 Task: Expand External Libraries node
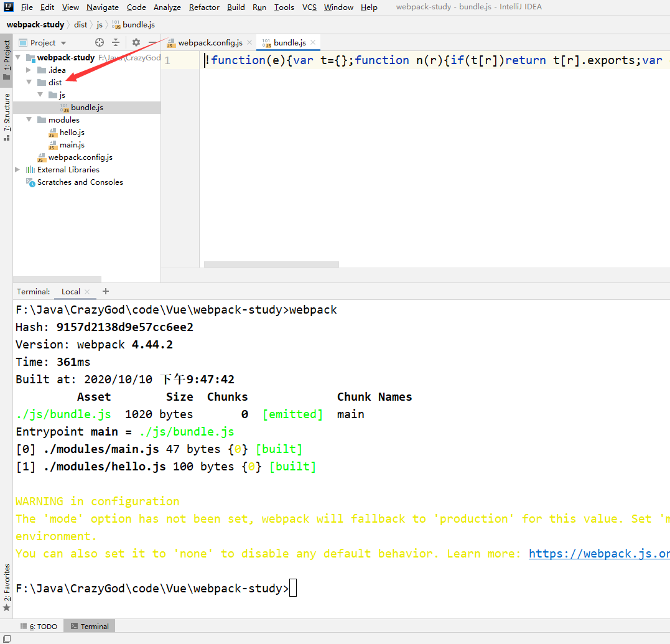[17, 170]
